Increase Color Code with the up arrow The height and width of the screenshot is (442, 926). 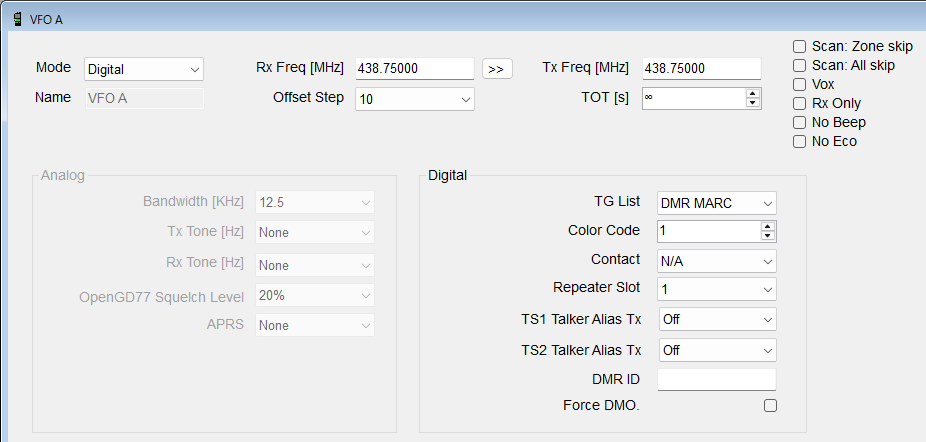(768, 226)
